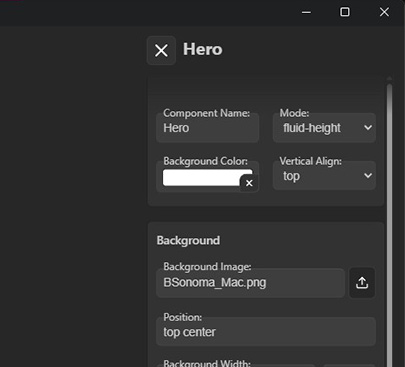Click the Hero panel title heading
The width and height of the screenshot is (405, 367).
(203, 49)
